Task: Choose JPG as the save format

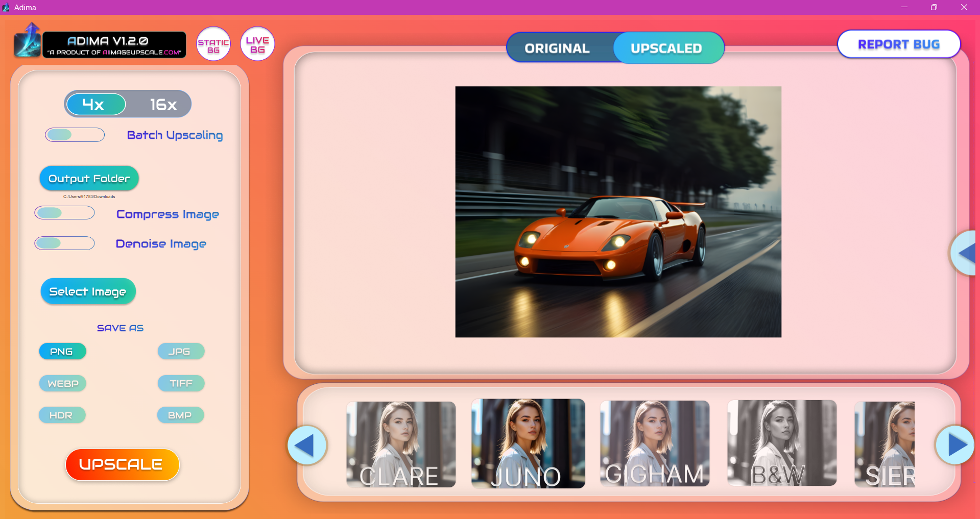Action: 181,351
